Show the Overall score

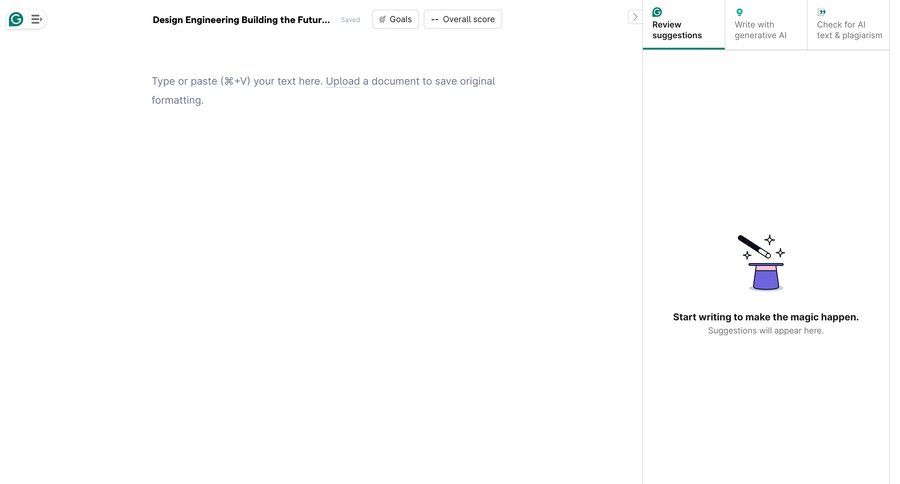pos(463,19)
